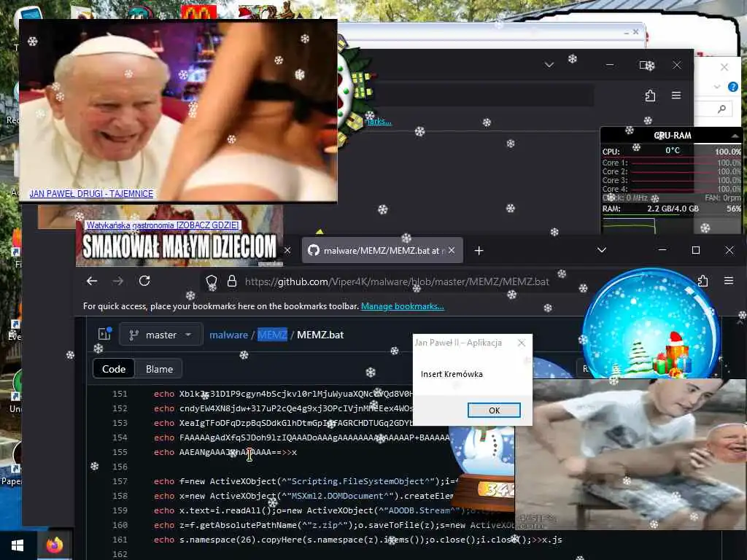
Task: Click the search magnifier in background window
Action: pos(721,109)
